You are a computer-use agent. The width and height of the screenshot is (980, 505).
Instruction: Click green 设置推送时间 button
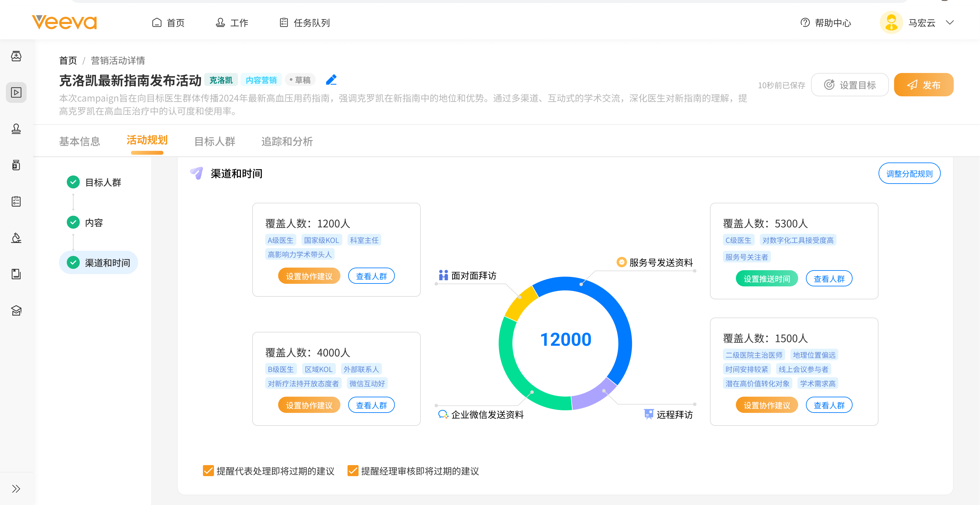point(767,279)
